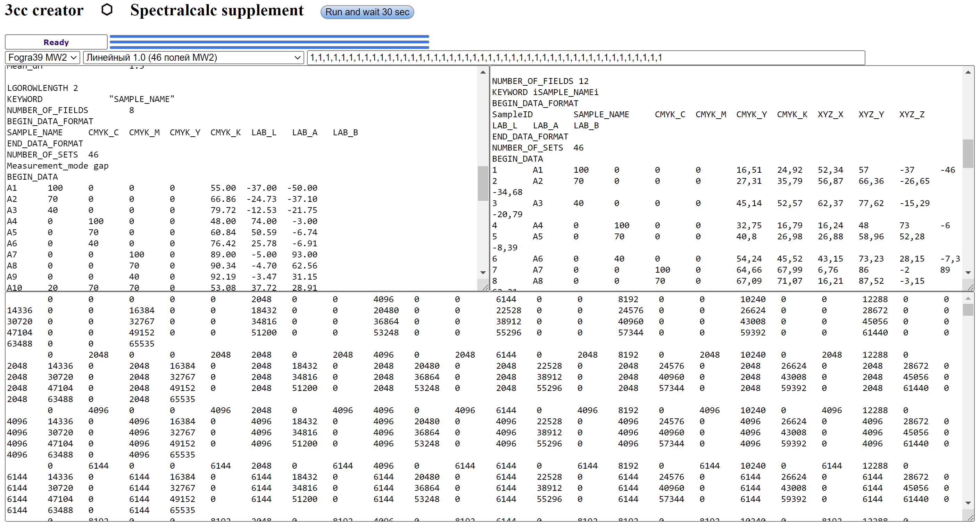Screen dimensions: 980x528
Task: Expand the Линейный 1.0 (46 полей MW2) dropdown
Action: tap(193, 57)
